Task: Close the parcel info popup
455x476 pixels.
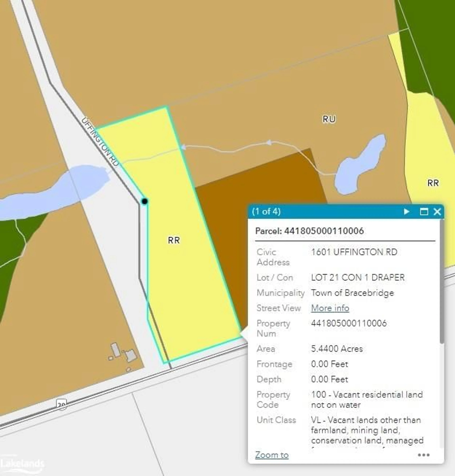Action: click(x=437, y=211)
